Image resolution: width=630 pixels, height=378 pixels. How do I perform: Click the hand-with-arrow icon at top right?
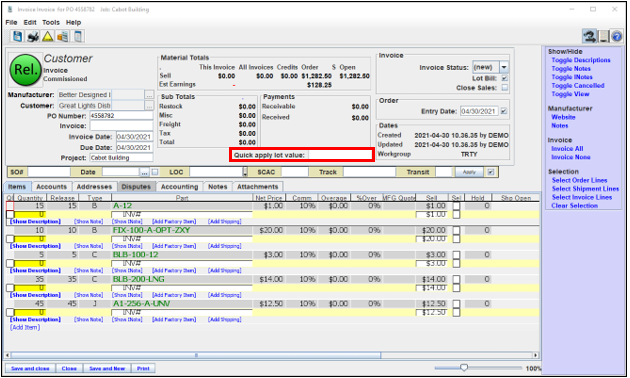[x=589, y=37]
